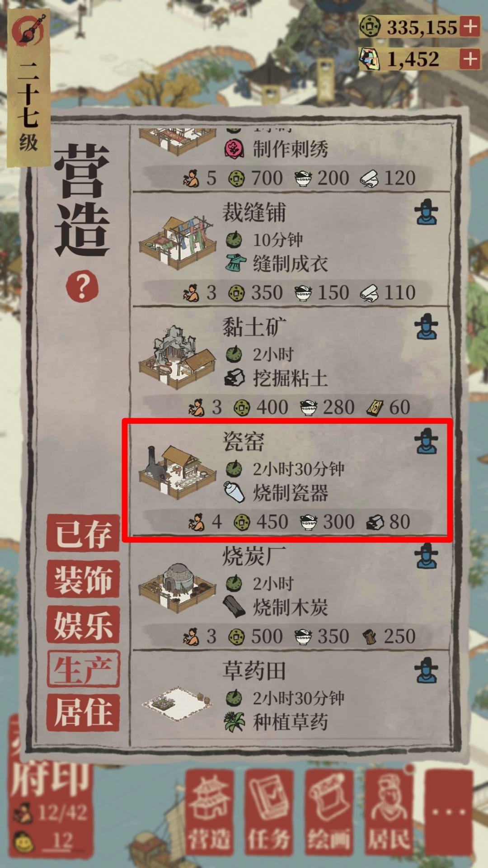Select the 瓷窑 building thumbnail
Viewport: 488px width, 868px height.
point(178,472)
